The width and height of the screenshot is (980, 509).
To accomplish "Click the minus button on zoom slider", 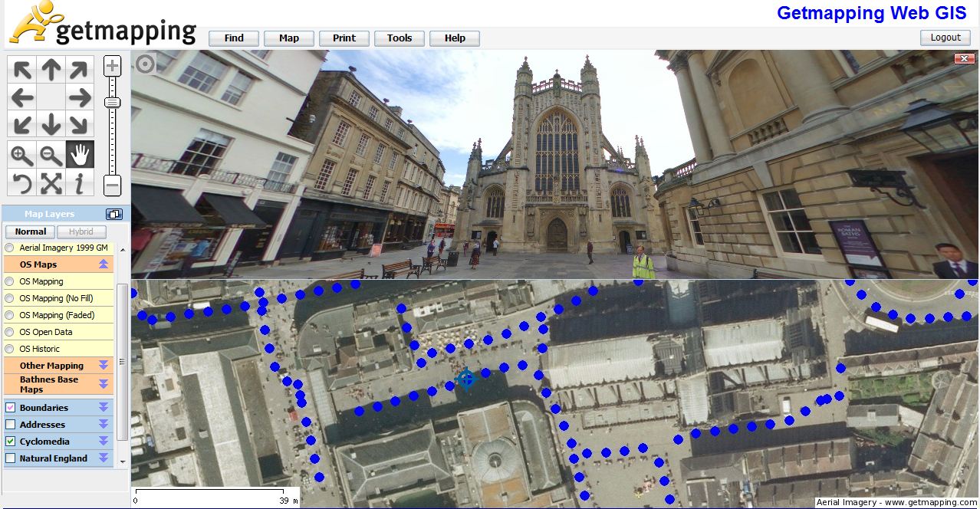I will point(113,186).
